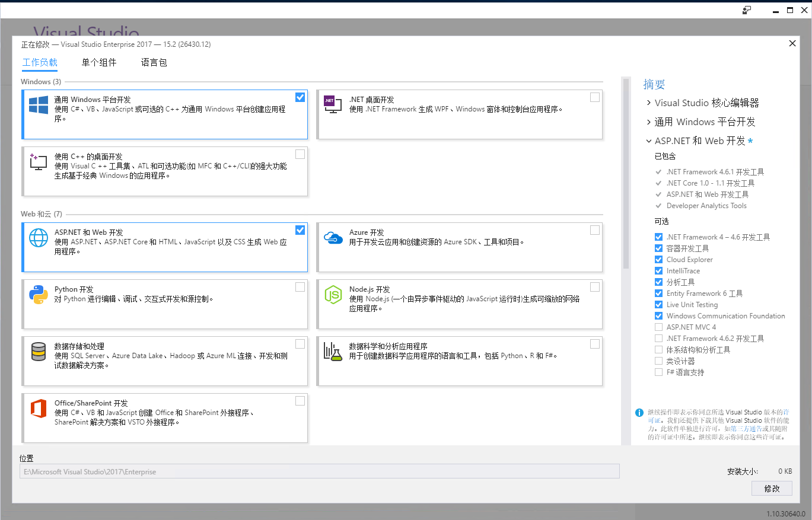Enable 体系结构和分析工具 option

[x=658, y=350]
